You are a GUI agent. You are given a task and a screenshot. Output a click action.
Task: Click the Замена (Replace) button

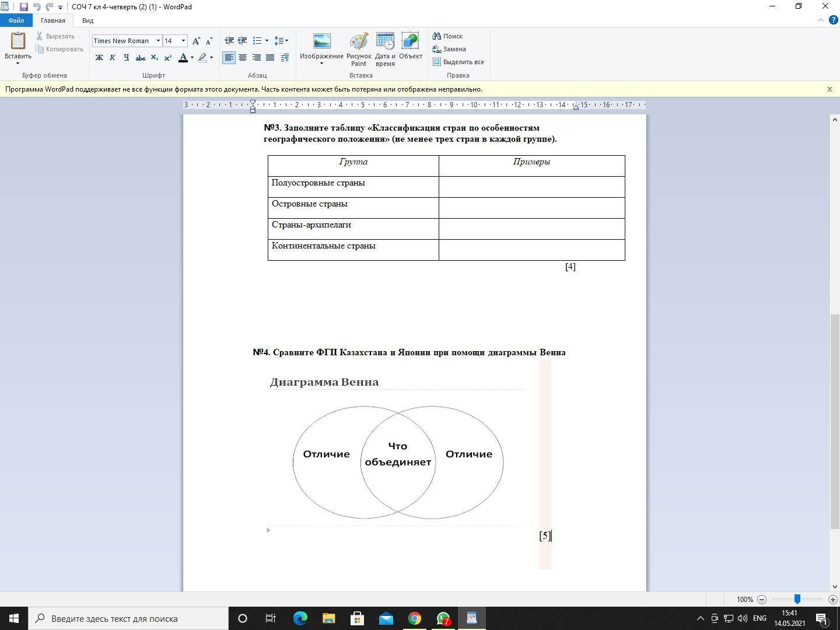point(449,49)
